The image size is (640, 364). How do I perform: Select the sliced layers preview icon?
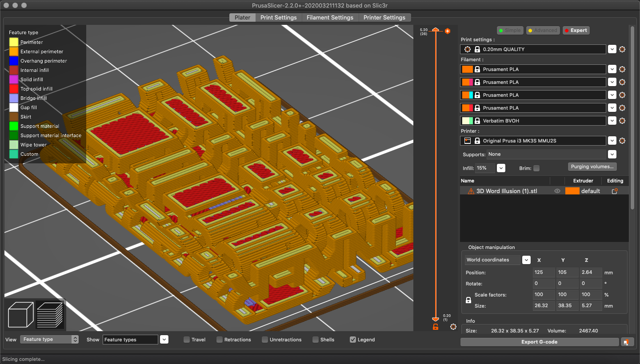pos(49,314)
